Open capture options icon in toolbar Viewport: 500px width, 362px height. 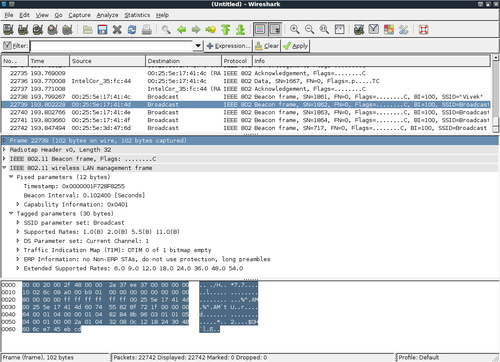point(23,30)
